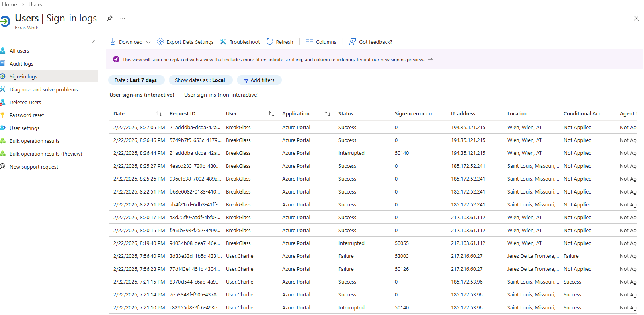
Task: Select Sign-in logs in sidebar
Action: [x=49, y=76]
